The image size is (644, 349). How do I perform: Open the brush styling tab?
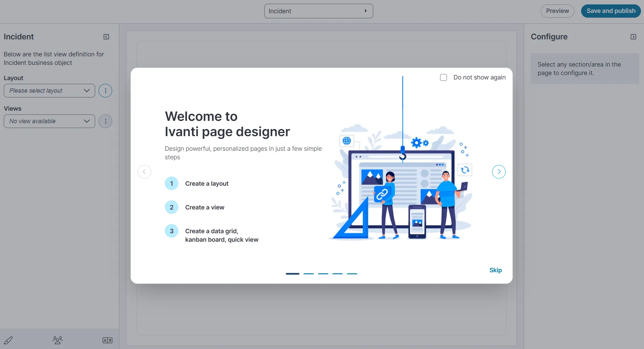pyautogui.click(x=8, y=340)
